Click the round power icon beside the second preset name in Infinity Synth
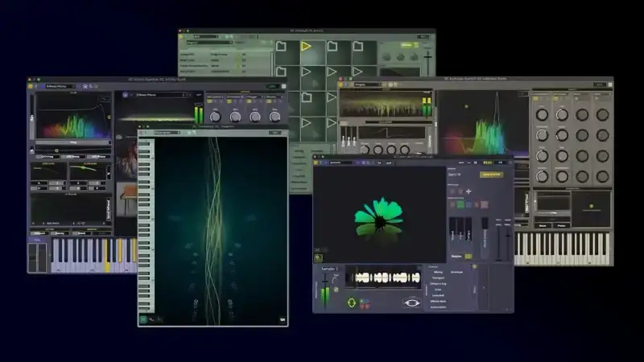Image resolution: width=644 pixels, height=362 pixels. 126,95
